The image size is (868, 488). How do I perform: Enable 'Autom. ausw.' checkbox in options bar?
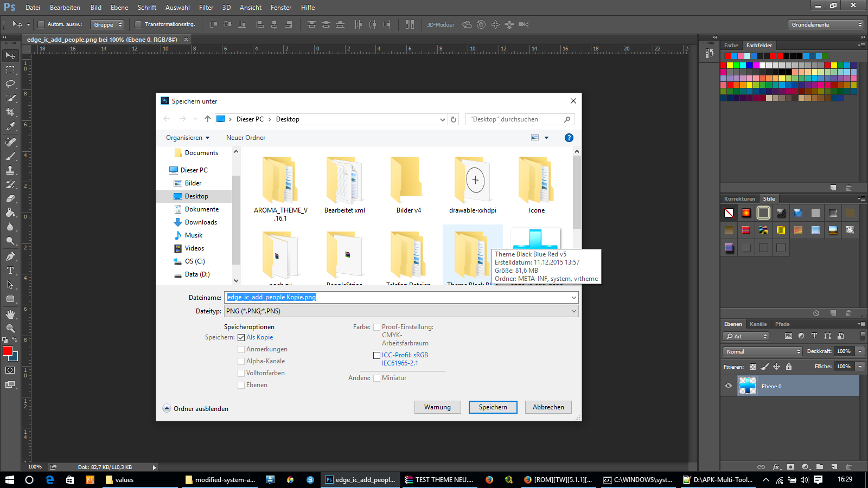coord(41,24)
